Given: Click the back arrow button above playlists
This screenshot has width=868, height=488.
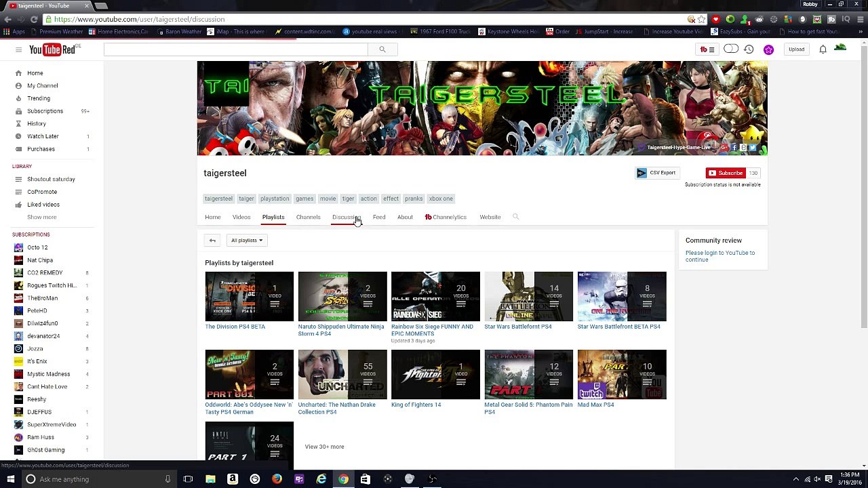Looking at the screenshot, I should tap(212, 240).
